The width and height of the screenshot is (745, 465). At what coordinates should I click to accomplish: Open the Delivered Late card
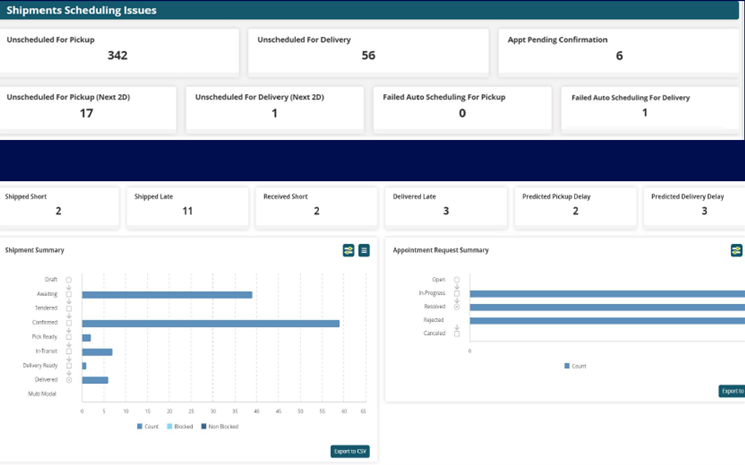click(x=446, y=207)
